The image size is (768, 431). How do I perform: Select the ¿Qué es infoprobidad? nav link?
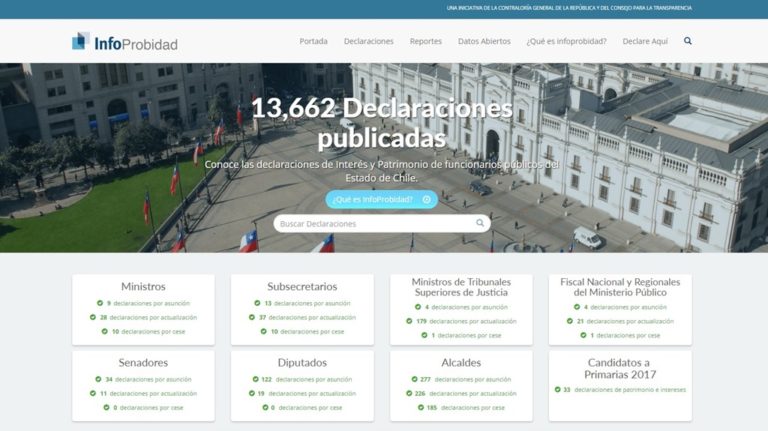566,41
